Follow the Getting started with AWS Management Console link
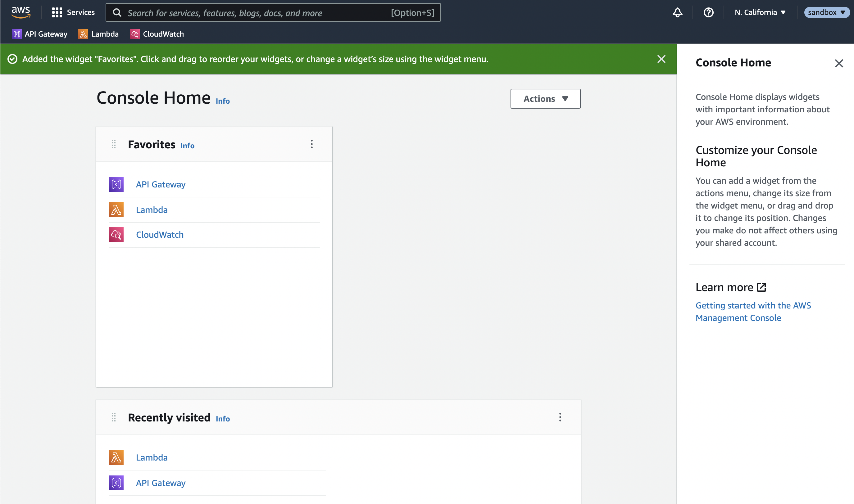Viewport: 854px width, 504px height. coord(753,312)
